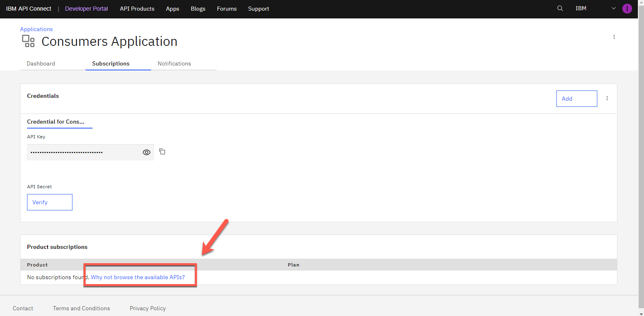
Task: Select the Subscriptions tab
Action: click(111, 63)
